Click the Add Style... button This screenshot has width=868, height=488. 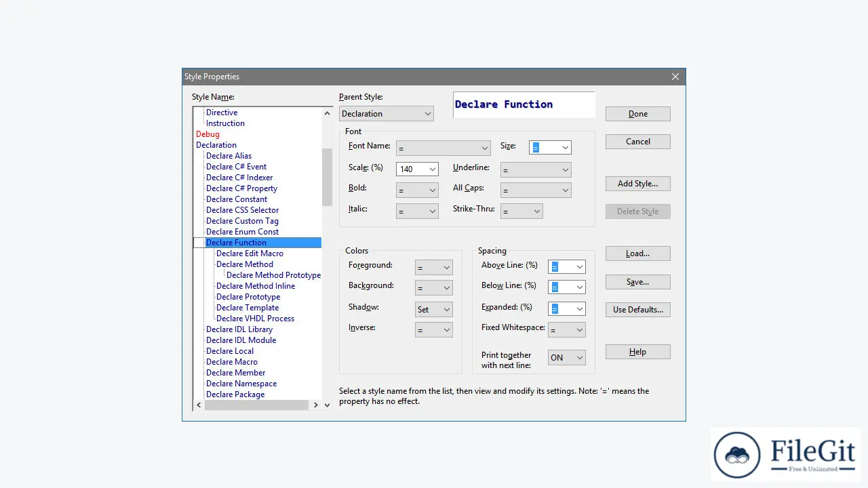[x=638, y=184]
